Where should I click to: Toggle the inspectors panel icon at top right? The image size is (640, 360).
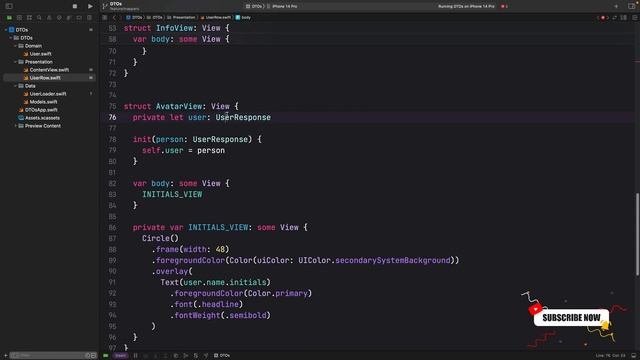coord(631,6)
